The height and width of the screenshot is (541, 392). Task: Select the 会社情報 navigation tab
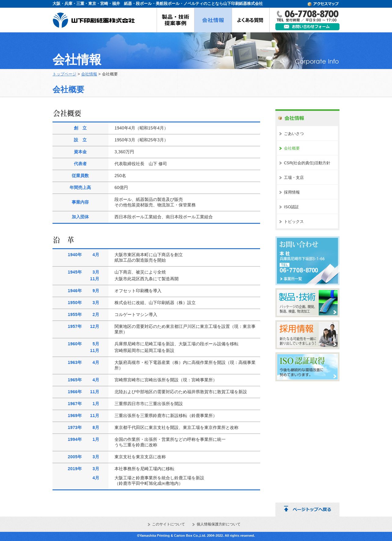click(x=213, y=20)
